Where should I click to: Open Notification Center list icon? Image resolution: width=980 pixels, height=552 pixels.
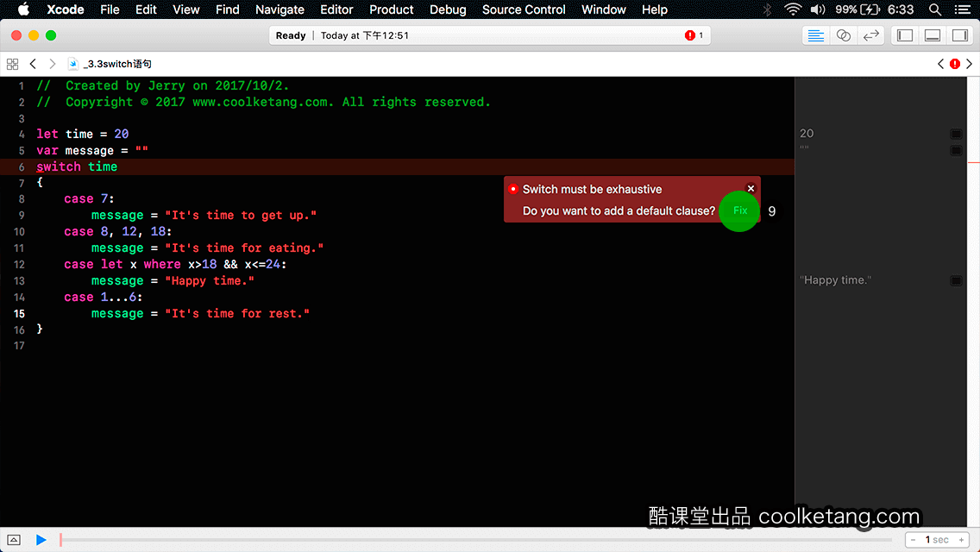click(x=963, y=9)
